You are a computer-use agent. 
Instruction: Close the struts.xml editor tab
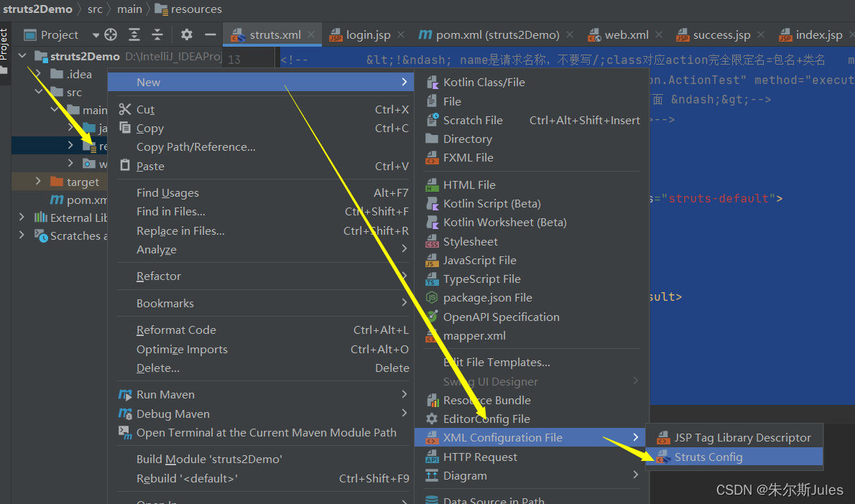[311, 35]
